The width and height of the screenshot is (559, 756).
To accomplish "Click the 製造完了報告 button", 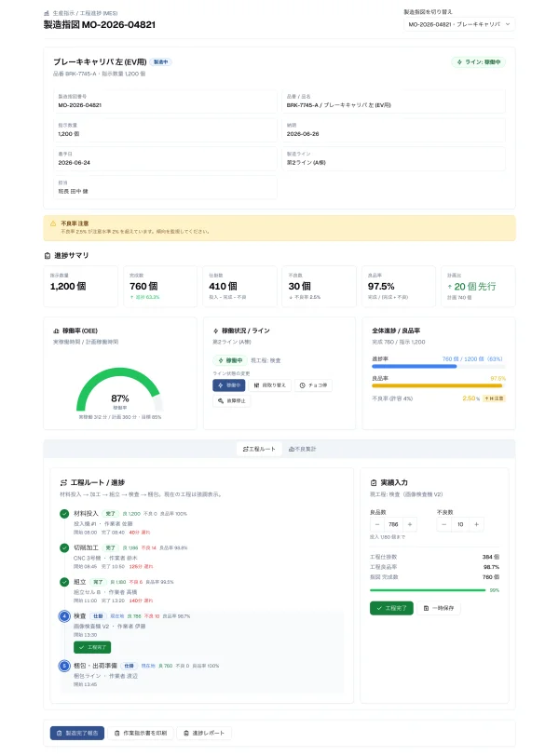I will pos(77,733).
